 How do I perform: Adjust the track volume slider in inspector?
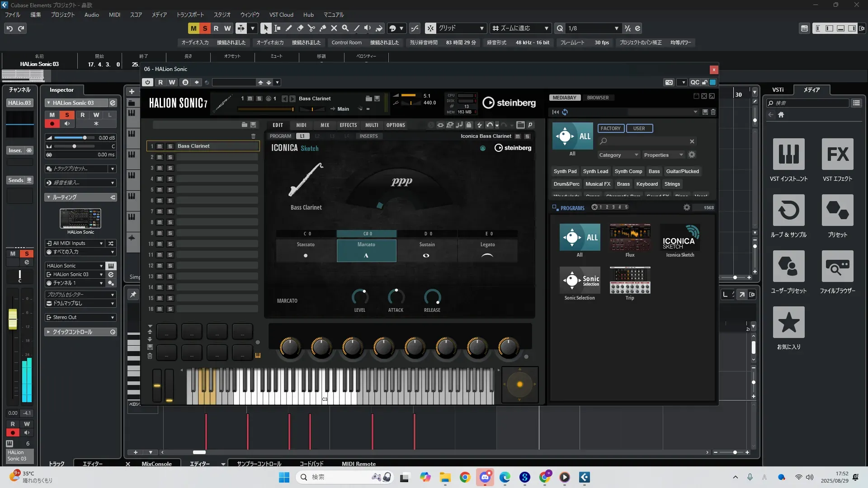(x=84, y=138)
